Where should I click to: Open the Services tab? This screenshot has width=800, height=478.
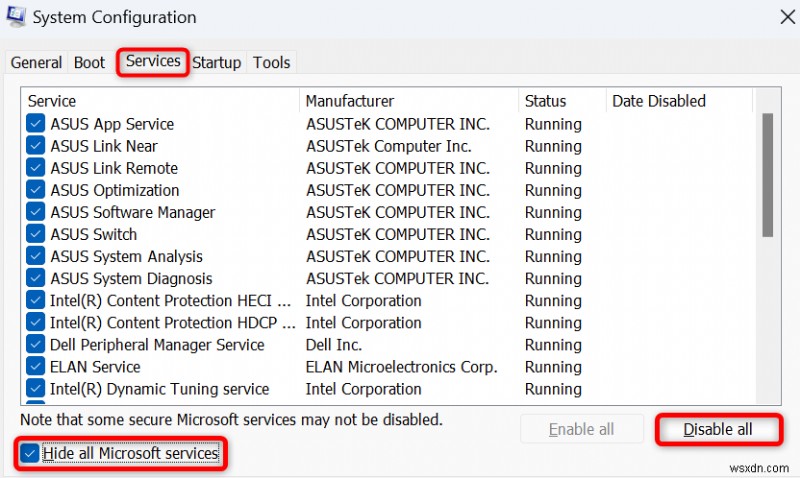[153, 61]
